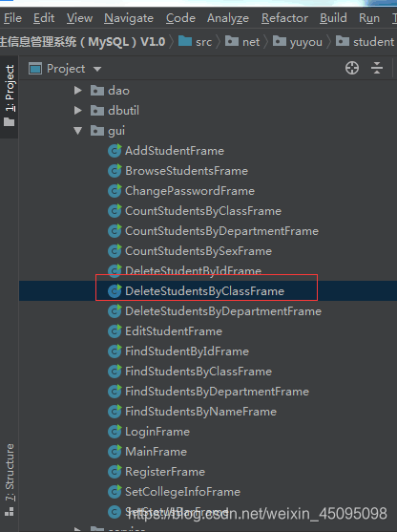The width and height of the screenshot is (397, 532).
Task: Open the File menu
Action: pyautogui.click(x=12, y=18)
